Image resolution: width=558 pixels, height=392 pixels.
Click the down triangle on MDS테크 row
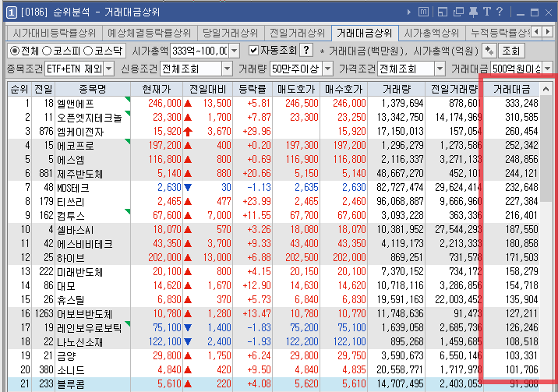[188, 188]
